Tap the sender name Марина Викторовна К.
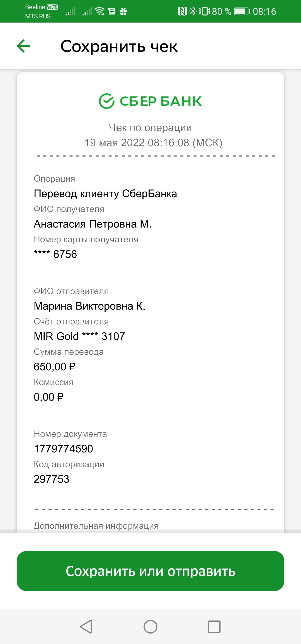This screenshot has height=644, width=301. point(89,306)
